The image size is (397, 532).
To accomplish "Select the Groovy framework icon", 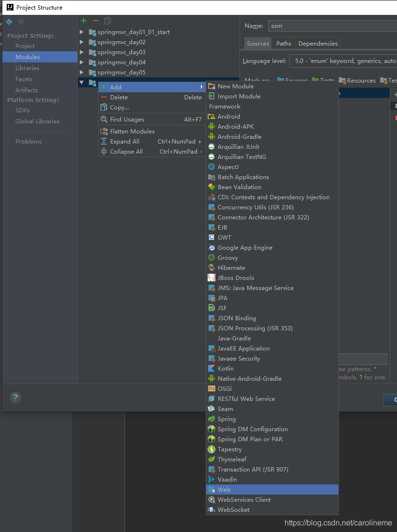I will pos(211,257).
